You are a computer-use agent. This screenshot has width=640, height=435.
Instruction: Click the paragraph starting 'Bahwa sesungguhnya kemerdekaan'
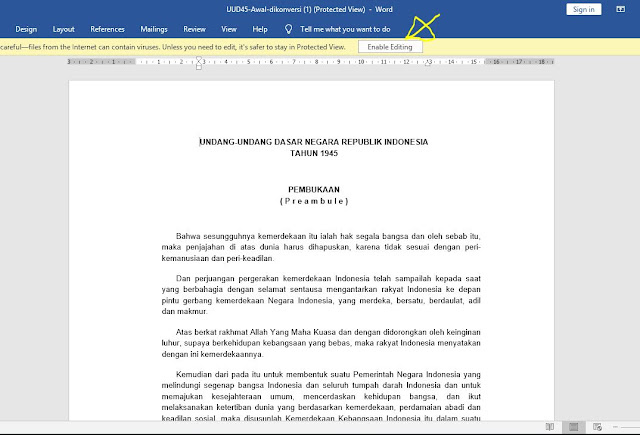pyautogui.click(x=321, y=247)
